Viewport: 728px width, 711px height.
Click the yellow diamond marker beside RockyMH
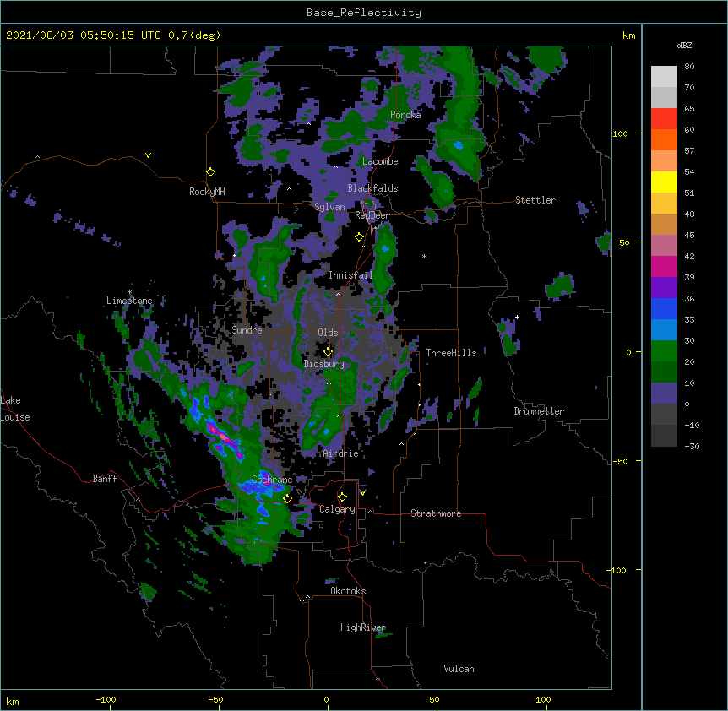211,172
